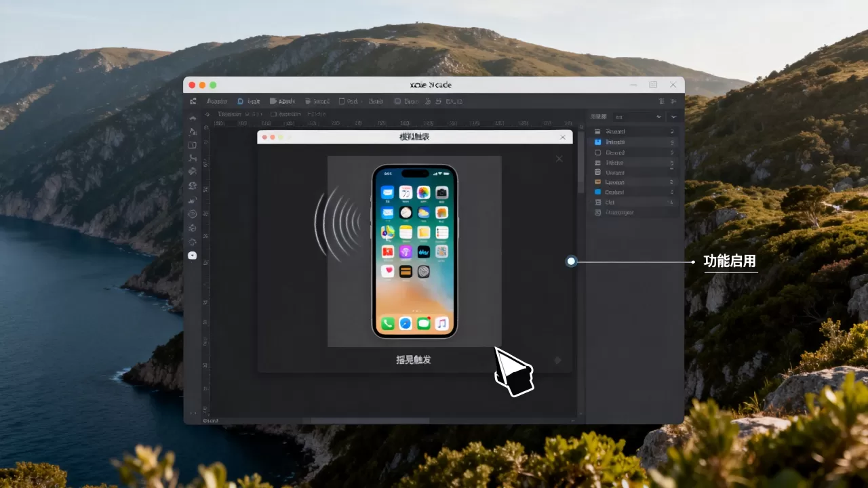Open Safari from the iPhone dock

[406, 323]
